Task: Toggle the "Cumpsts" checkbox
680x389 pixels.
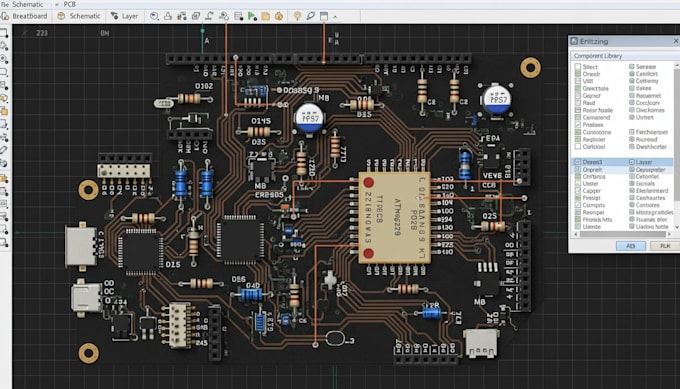Action: [x=578, y=205]
